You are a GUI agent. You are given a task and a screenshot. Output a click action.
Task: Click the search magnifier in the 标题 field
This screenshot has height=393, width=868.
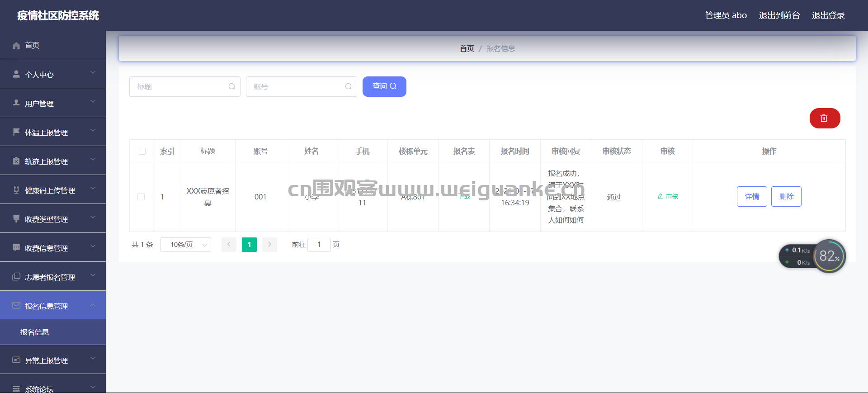tap(231, 86)
